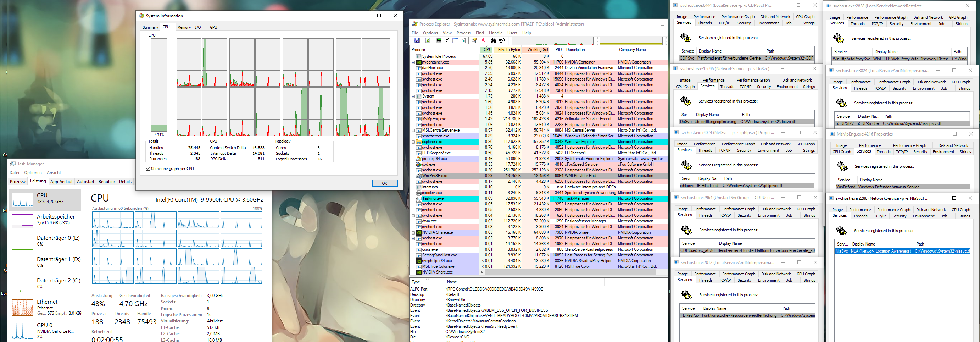Collapse svchost.exe PID 620 tree node
The width and height of the screenshot is (980, 342).
click(x=413, y=216)
